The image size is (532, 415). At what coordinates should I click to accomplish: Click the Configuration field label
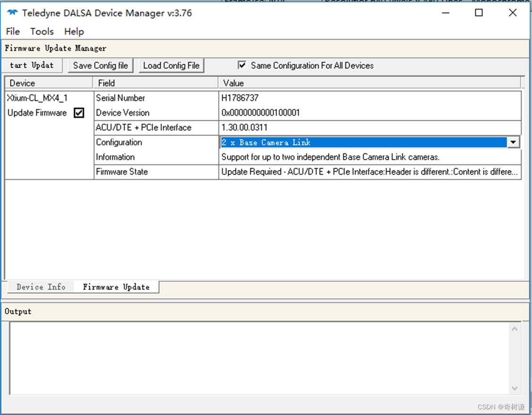tap(119, 142)
